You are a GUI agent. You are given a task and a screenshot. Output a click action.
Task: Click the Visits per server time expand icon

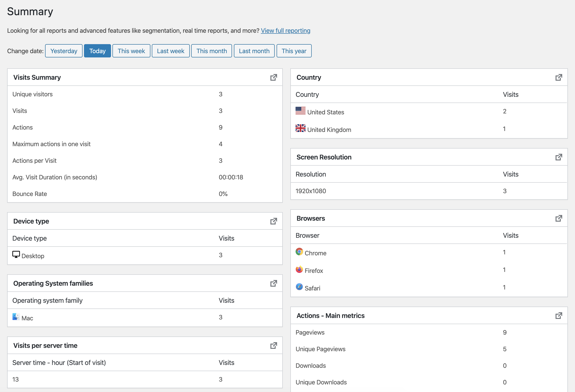coord(274,345)
